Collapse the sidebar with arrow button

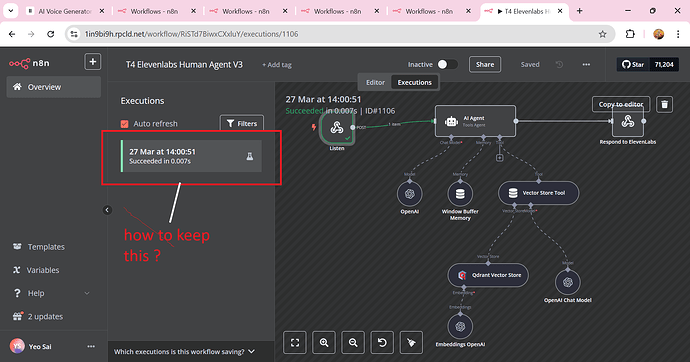coord(107,210)
